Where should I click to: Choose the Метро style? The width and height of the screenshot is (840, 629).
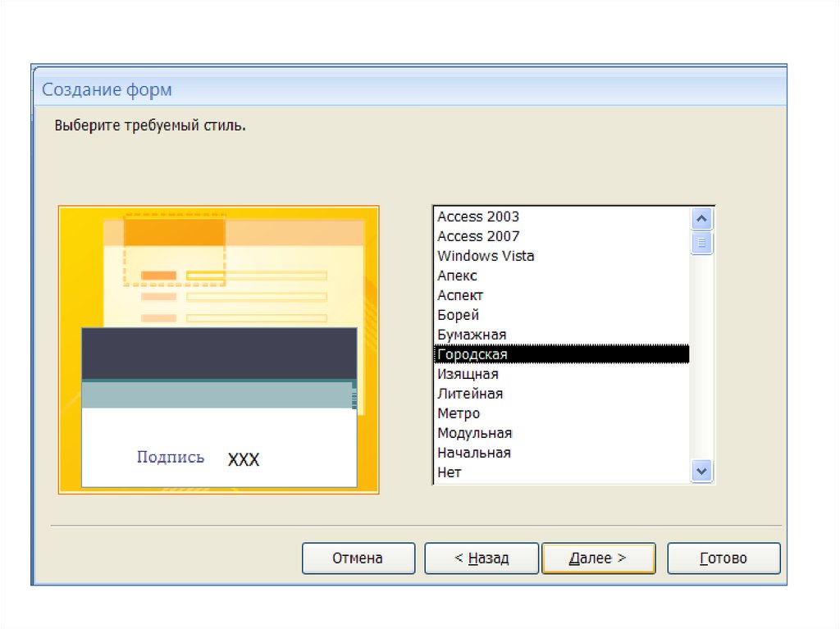tap(459, 413)
